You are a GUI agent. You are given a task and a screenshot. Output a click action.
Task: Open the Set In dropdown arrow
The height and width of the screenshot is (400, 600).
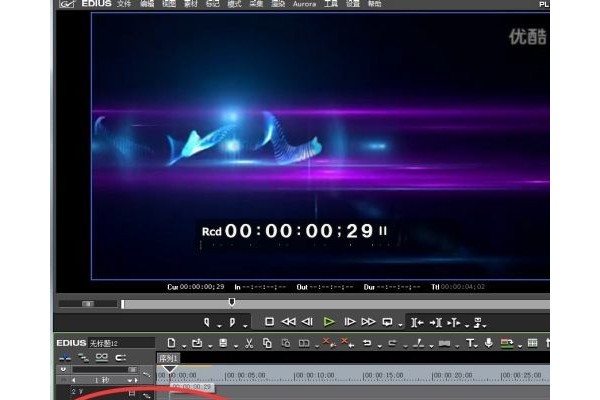coord(219,326)
